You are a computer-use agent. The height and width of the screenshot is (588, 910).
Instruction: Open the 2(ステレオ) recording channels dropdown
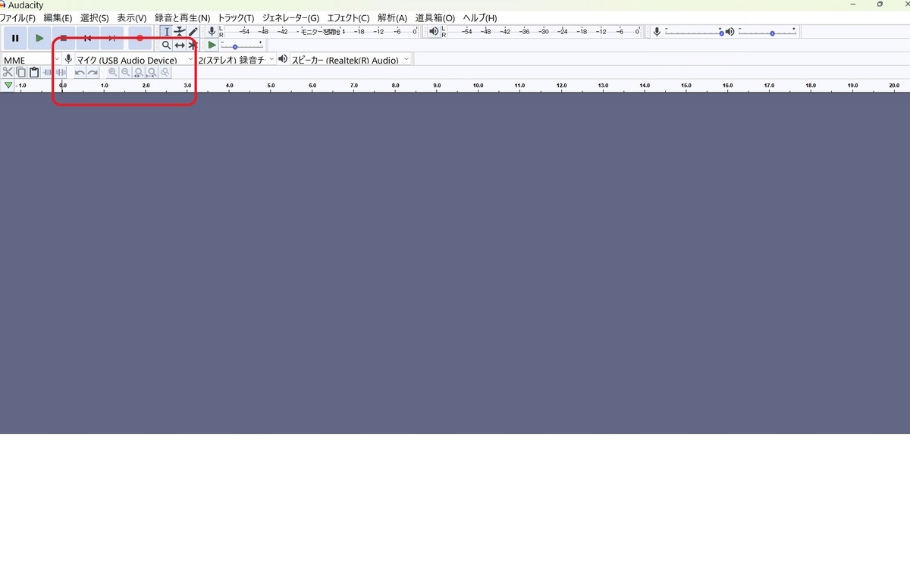tap(236, 60)
